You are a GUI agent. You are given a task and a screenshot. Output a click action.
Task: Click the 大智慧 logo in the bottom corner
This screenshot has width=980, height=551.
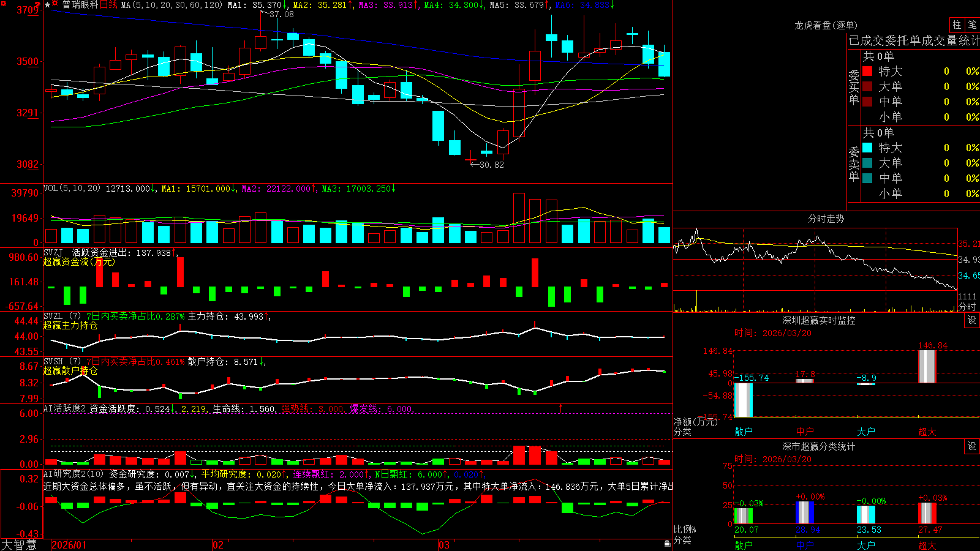(19, 545)
